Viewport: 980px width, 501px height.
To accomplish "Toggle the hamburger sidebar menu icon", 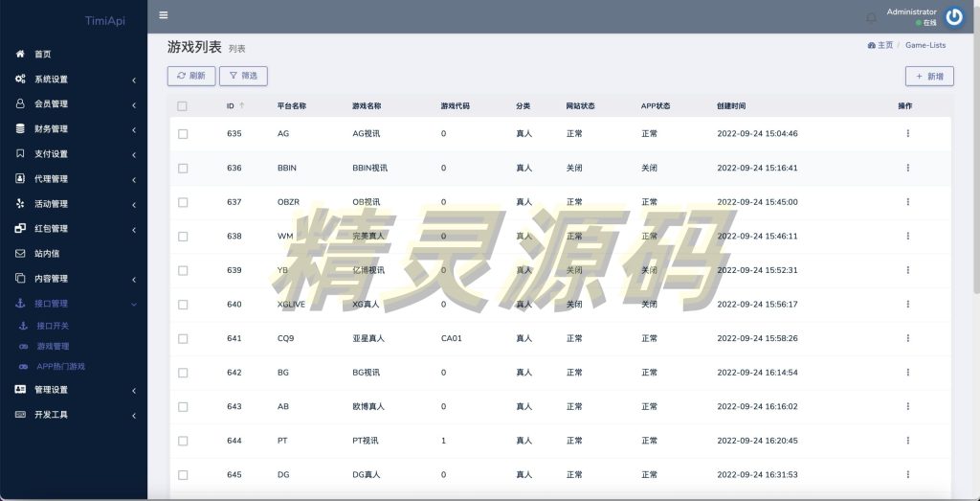I will coord(163,15).
